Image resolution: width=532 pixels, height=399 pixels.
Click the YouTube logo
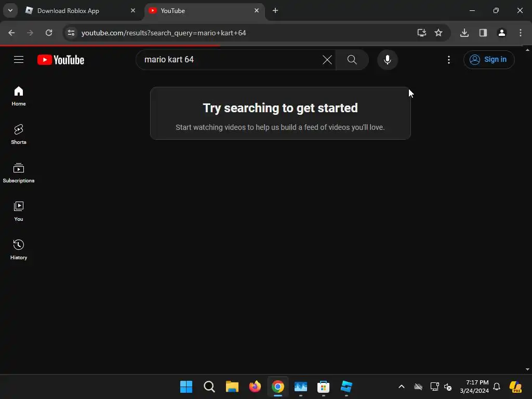point(61,60)
